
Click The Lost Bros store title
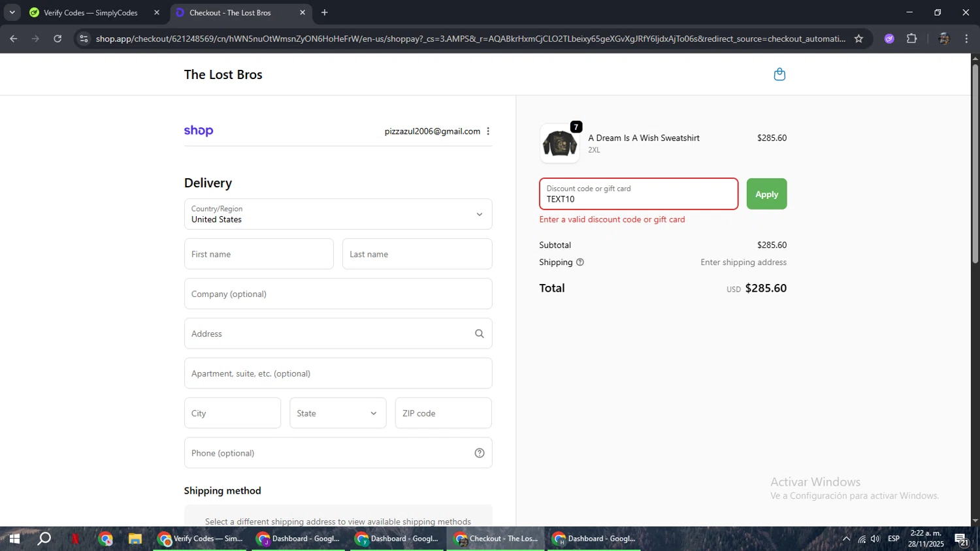tap(223, 74)
